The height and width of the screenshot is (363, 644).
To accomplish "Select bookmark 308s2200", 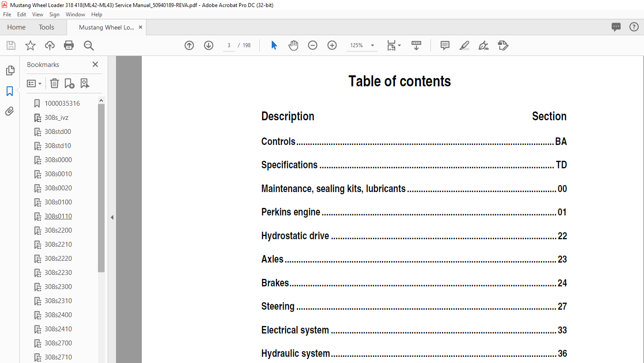I will pos(58,230).
